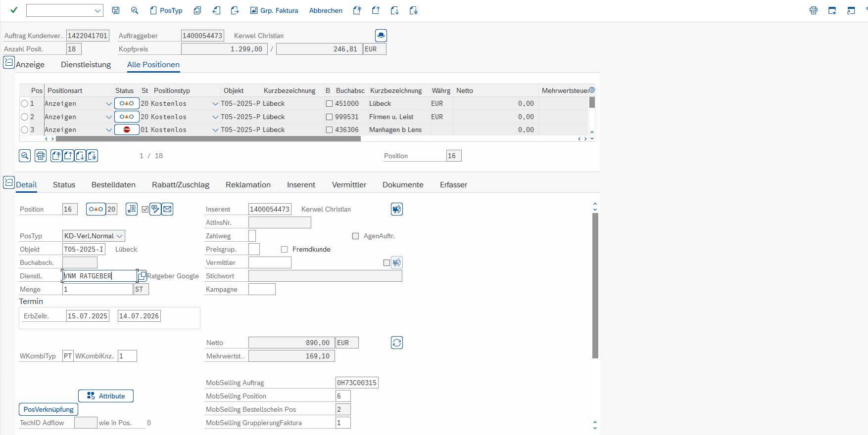The height and width of the screenshot is (435, 868).
Task: Open the find magnifier in top toolbar
Action: [x=135, y=10]
